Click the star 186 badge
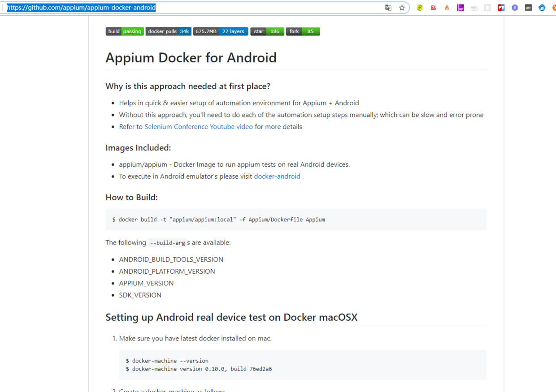Viewport: 556px width, 392px height. (267, 31)
